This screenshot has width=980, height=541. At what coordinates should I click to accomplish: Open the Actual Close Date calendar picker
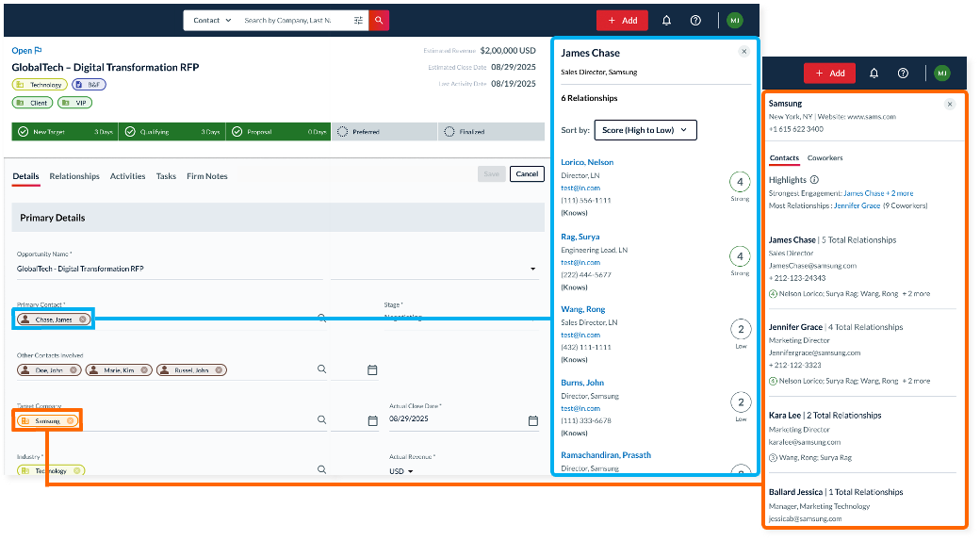(x=533, y=421)
